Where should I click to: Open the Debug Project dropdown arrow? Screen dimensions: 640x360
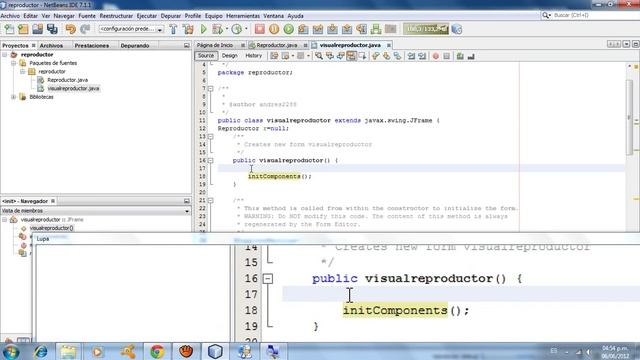pos(227,29)
